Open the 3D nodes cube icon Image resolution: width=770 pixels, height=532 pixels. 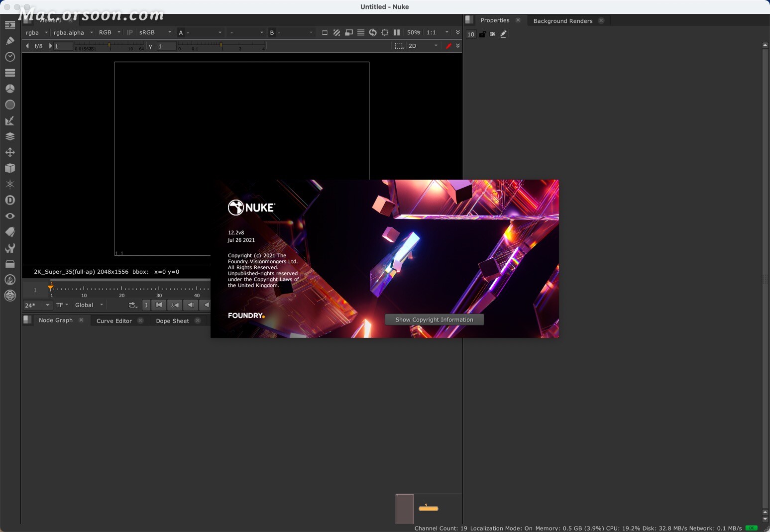click(x=10, y=168)
